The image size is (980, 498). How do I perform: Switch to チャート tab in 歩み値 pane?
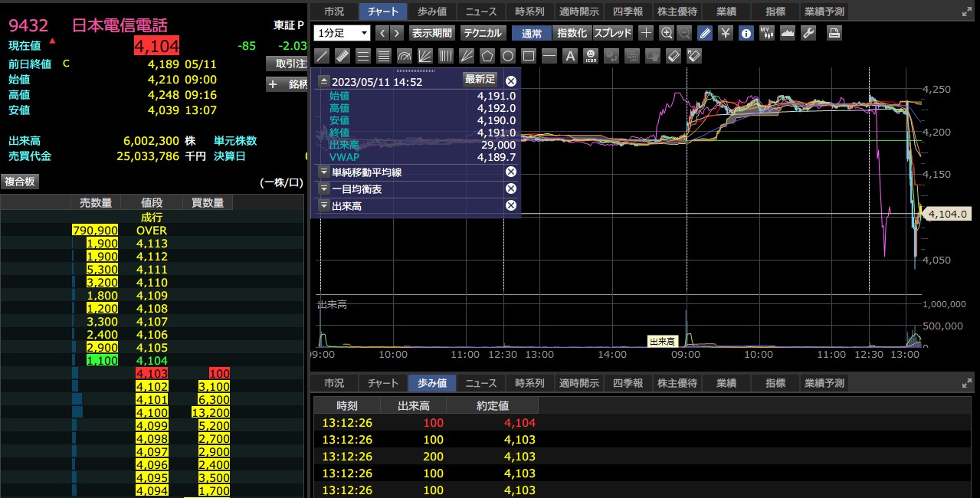[x=383, y=383]
